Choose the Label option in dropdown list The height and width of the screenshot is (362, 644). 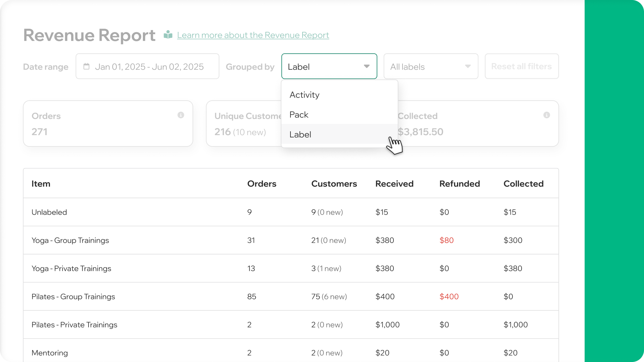click(x=300, y=134)
